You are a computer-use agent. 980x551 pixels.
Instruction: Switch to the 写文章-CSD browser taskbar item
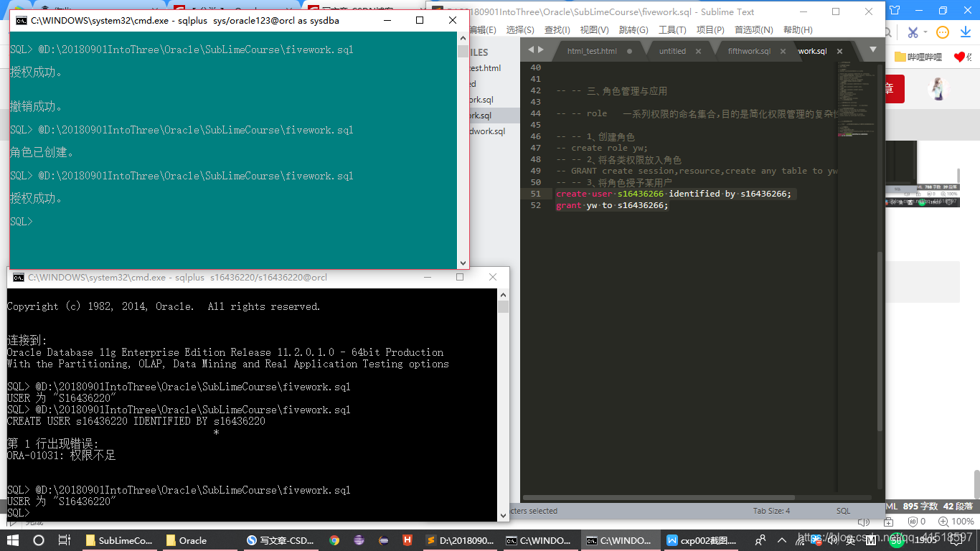coord(280,540)
